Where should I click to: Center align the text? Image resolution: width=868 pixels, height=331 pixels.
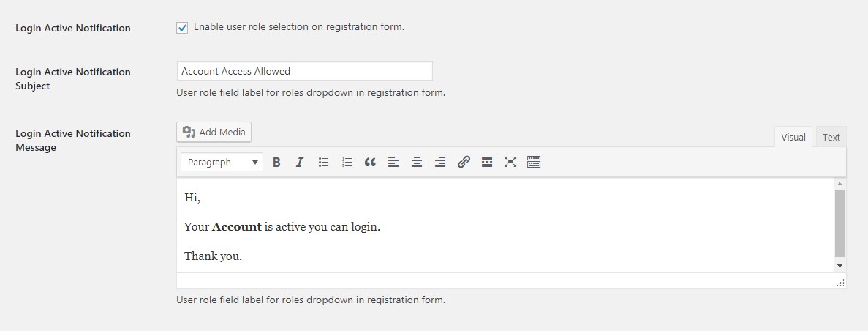[x=417, y=163]
